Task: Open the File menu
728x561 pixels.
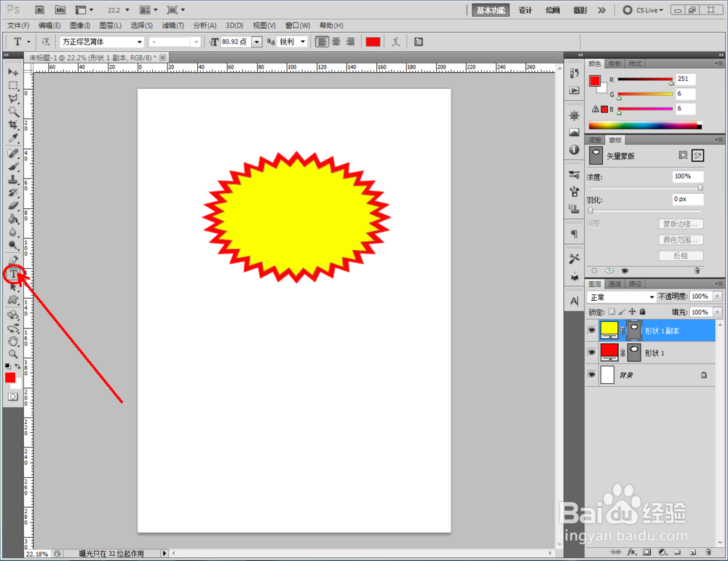Action: click(x=18, y=25)
